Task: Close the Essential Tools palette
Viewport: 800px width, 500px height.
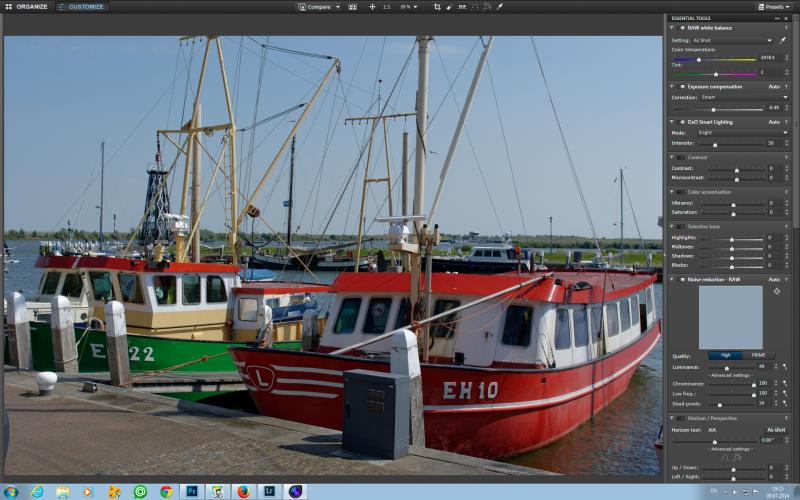Action: click(786, 18)
